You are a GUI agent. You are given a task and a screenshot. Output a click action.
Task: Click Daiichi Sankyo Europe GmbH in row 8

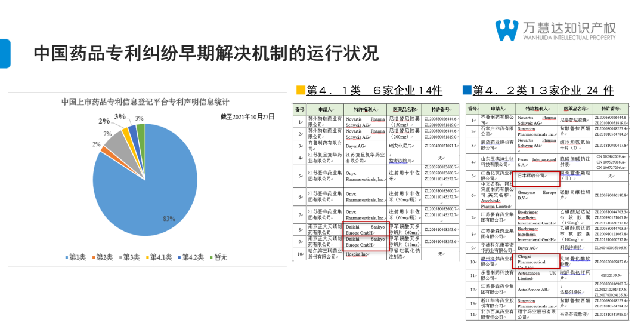coord(365,230)
